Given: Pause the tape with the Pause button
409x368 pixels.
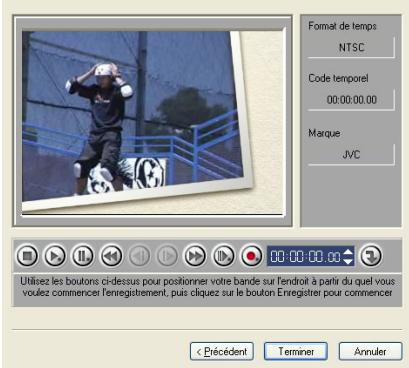Looking at the screenshot, I should point(83,256).
